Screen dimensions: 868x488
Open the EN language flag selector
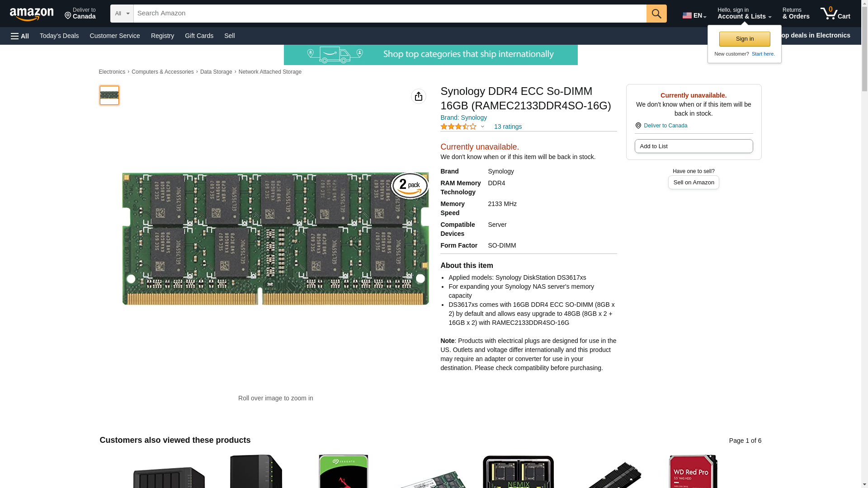point(694,15)
